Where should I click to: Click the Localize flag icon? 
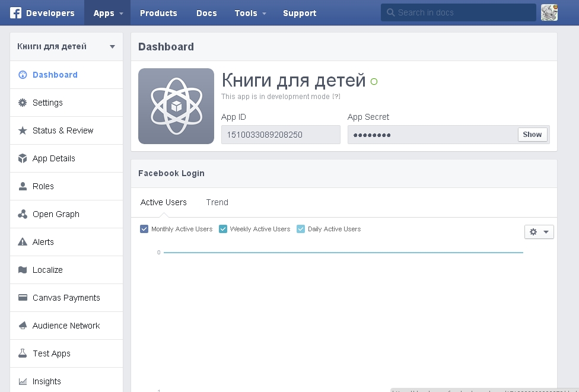[x=23, y=270]
